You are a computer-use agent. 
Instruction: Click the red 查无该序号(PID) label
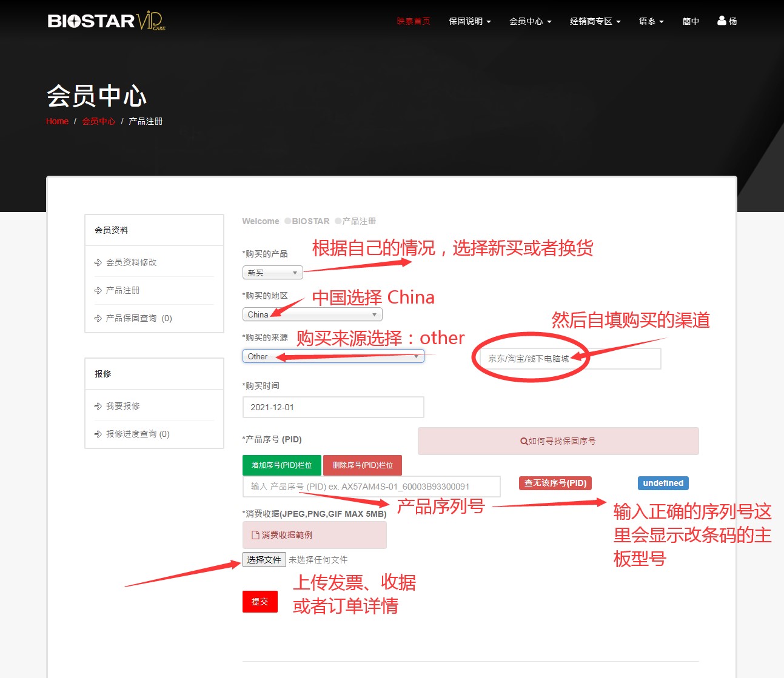tap(555, 483)
